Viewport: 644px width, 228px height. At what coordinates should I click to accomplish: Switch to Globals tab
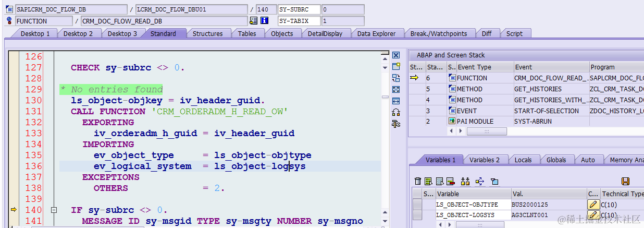556,160
